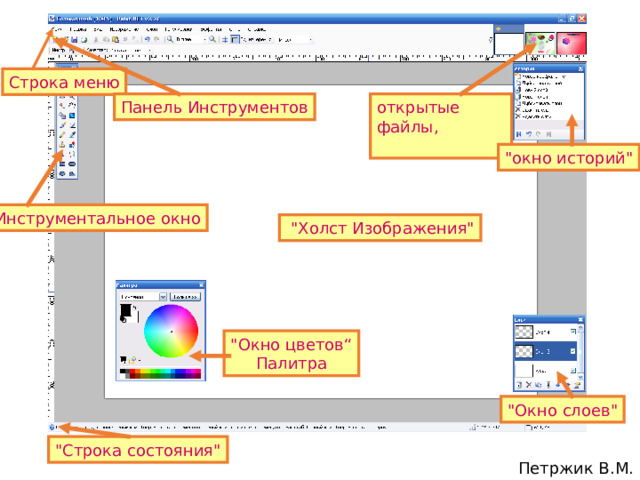This screenshot has width=640, height=480.
Task: Click Merge Layer Down icon in Layers window
Action: click(x=548, y=385)
